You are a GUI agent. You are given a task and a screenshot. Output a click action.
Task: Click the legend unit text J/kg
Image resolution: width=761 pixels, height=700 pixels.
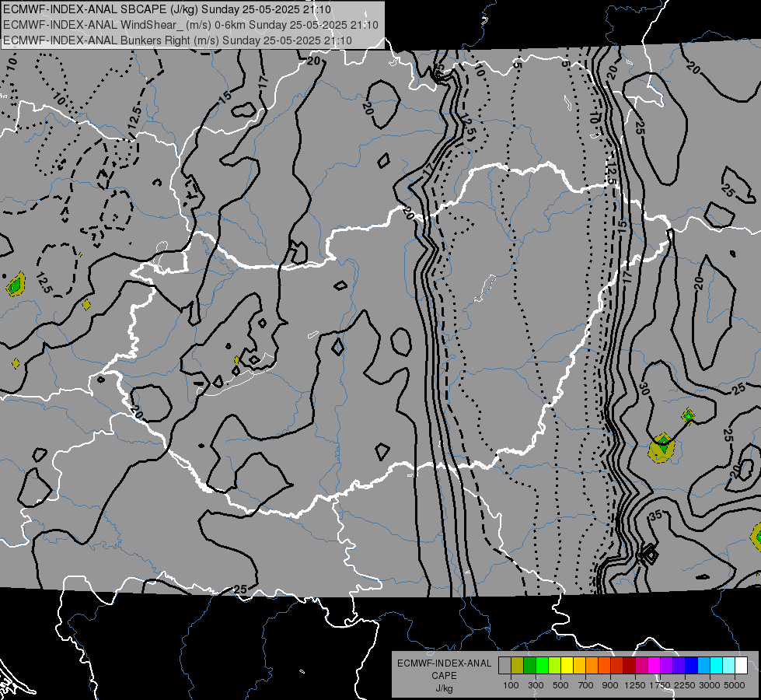tap(444, 688)
